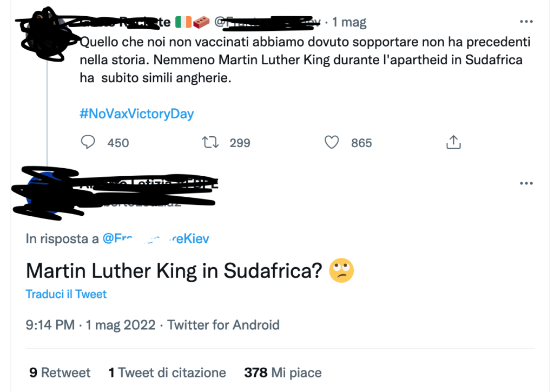This screenshot has height=392, width=554.
Task: Open the three-dot menu on the reply tweet
Action: 526,183
